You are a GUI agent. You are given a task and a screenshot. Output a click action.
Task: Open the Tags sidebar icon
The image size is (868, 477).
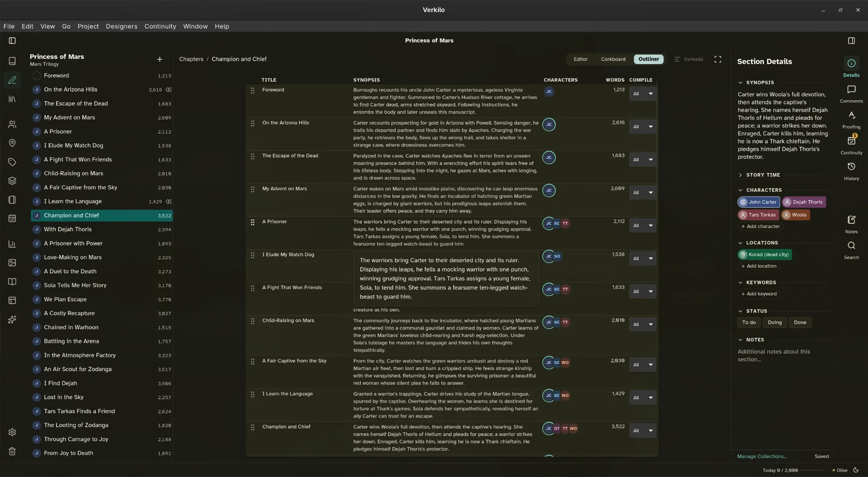(12, 162)
